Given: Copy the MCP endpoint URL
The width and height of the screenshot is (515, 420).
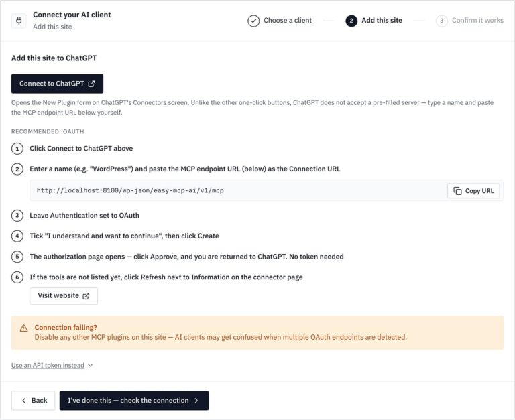Looking at the screenshot, I should (x=473, y=191).
